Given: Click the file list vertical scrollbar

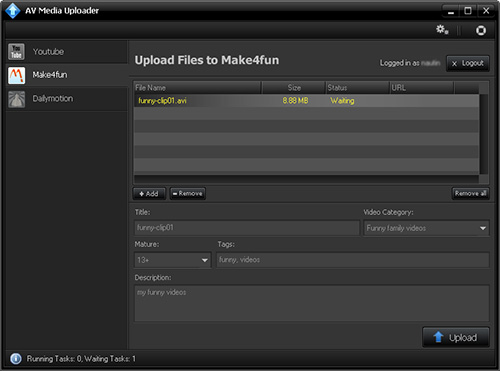Looking at the screenshot, I should coord(484,134).
